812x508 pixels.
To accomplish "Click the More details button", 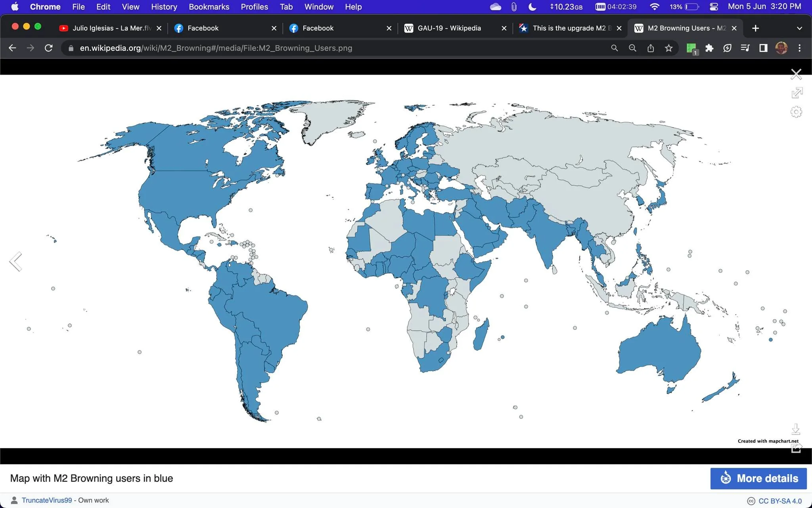I will [758, 478].
